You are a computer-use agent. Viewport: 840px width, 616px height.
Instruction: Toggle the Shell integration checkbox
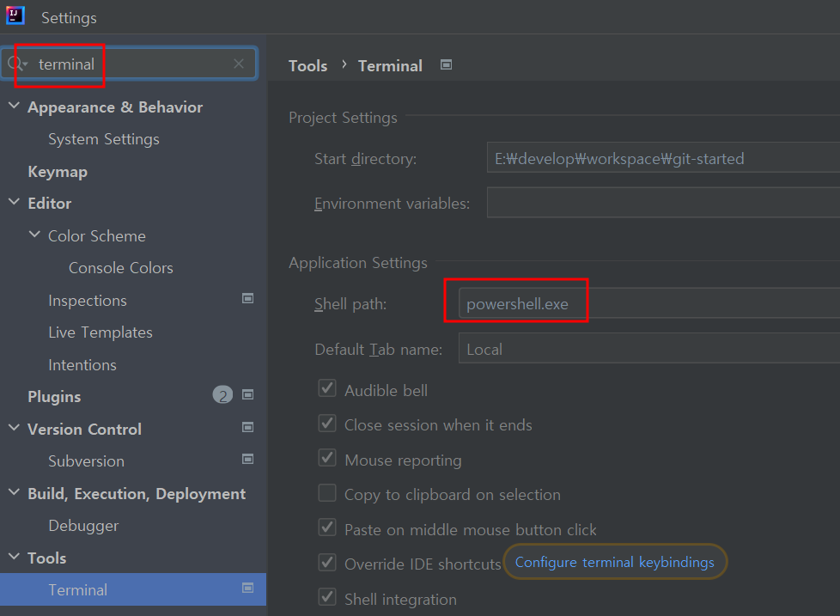[327, 597]
